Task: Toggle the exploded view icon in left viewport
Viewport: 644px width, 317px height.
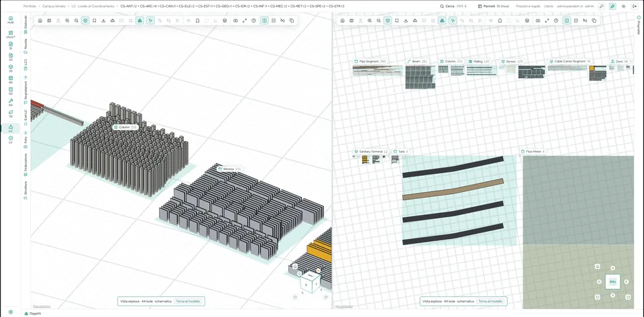Action: pyautogui.click(x=140, y=21)
